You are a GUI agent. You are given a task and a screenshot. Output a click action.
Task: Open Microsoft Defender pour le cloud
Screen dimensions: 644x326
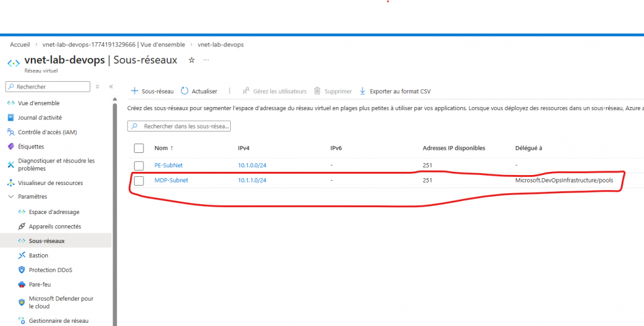pyautogui.click(x=61, y=303)
